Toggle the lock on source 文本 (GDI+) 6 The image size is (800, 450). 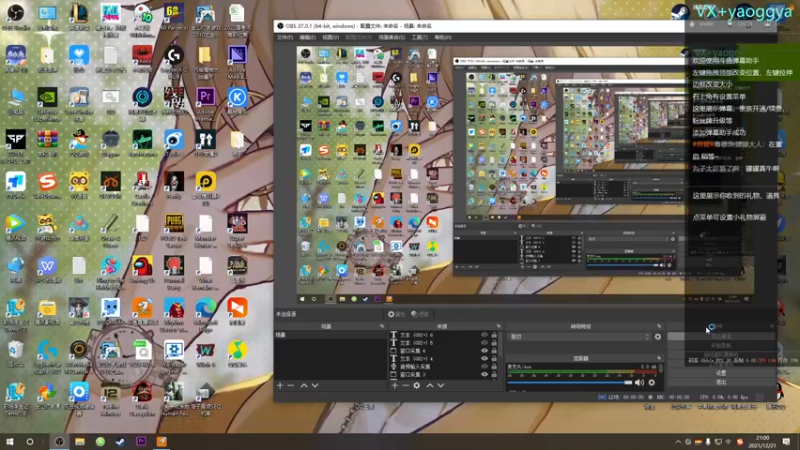pos(494,335)
